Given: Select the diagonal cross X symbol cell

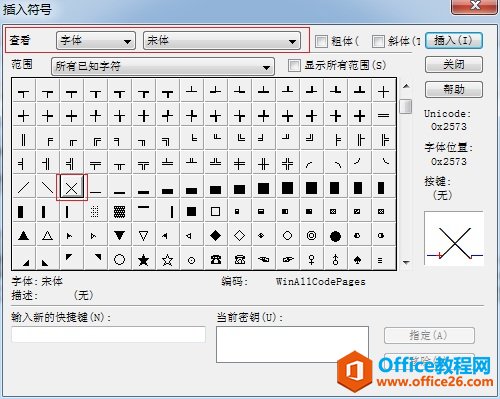Looking at the screenshot, I should point(71,188).
